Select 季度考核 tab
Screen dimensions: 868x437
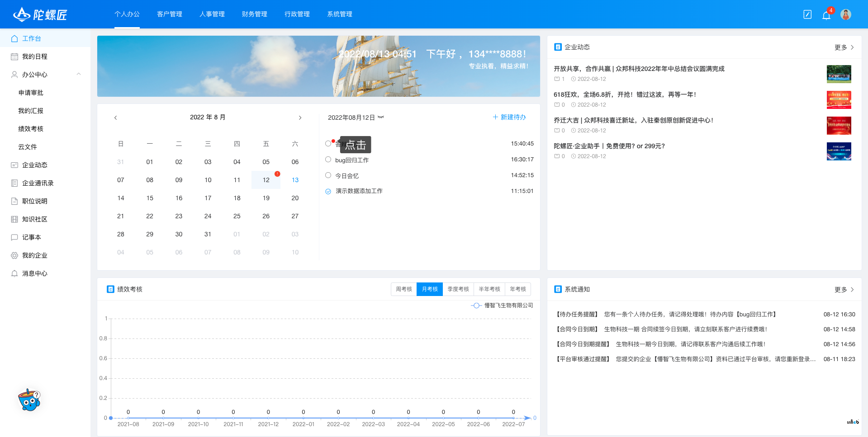coord(458,289)
